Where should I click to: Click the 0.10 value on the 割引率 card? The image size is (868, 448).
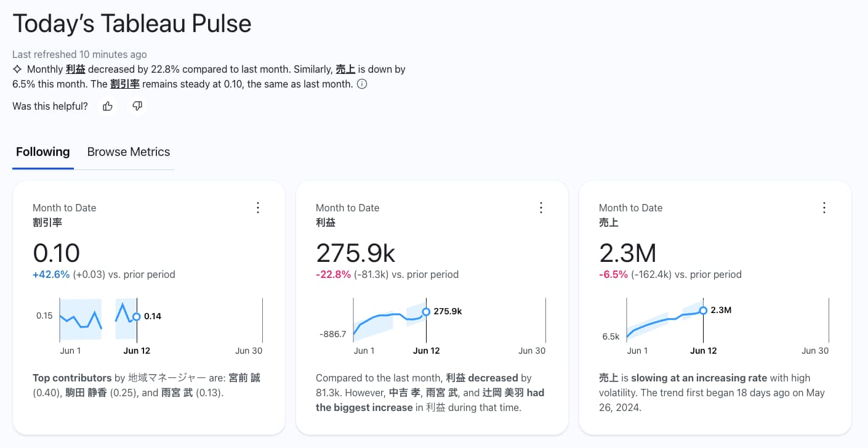(56, 253)
